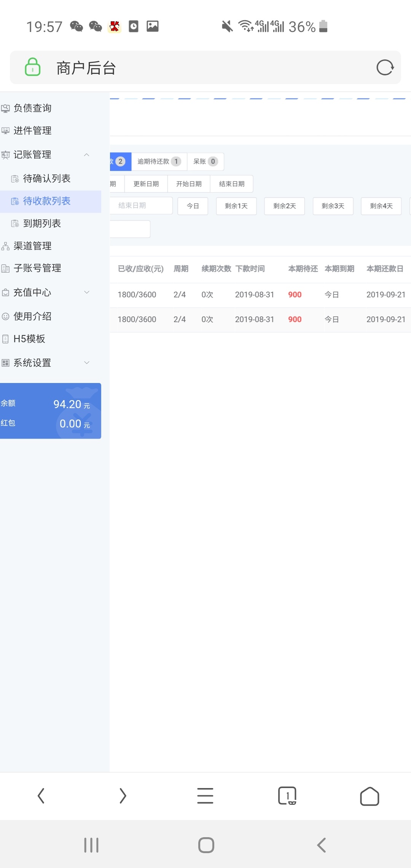Collapse the 记账管理 menu chevron
Viewport: 411px width, 868px height.
coord(87,155)
